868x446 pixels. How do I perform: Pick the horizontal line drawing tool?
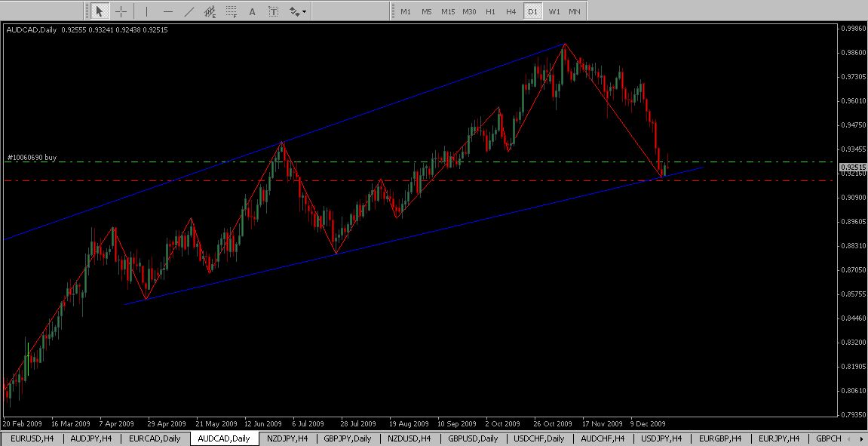[167, 11]
